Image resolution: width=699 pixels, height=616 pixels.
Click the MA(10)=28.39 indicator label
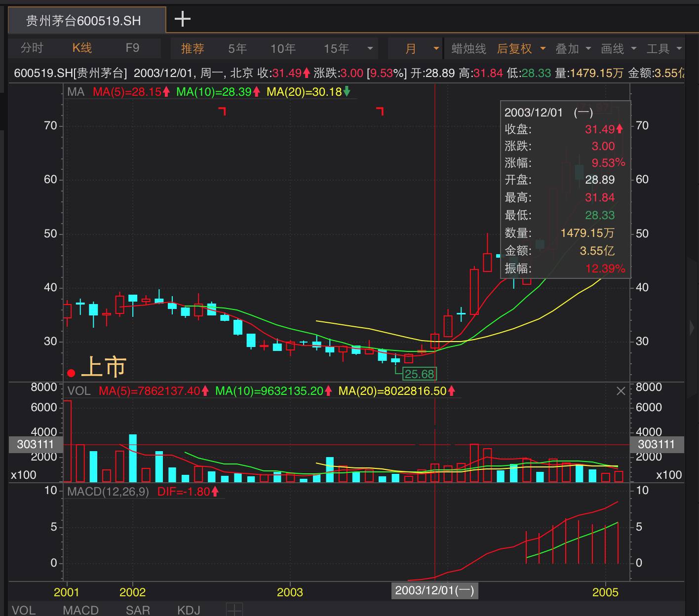218,91
